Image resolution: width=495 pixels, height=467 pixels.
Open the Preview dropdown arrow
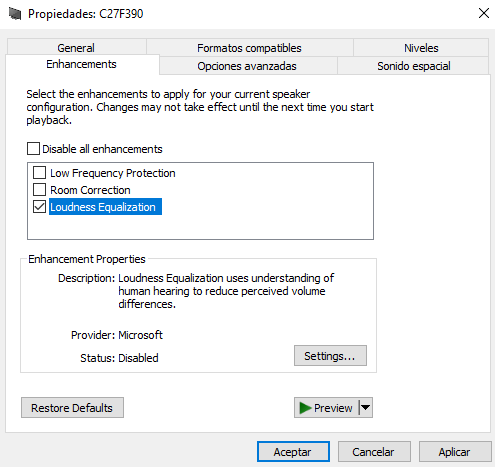(366, 407)
